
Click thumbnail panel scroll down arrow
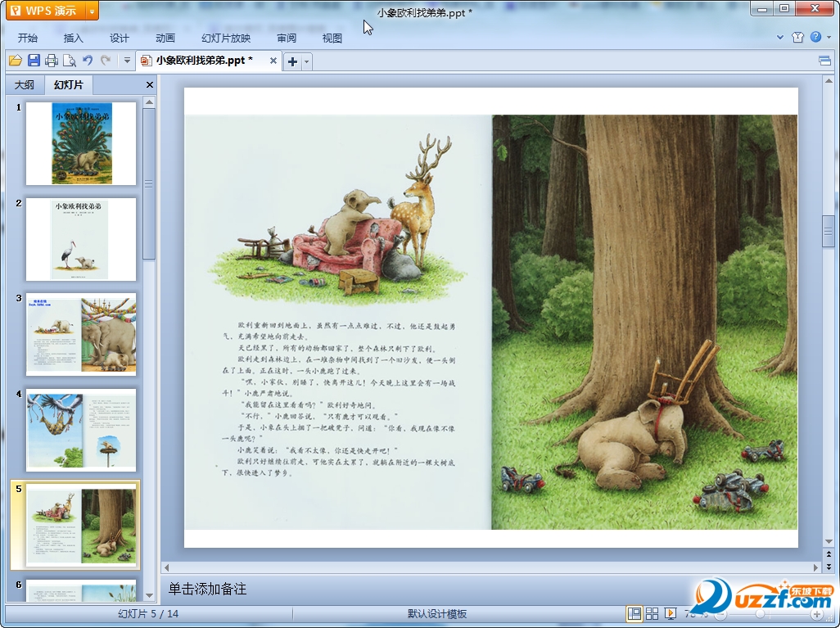[x=150, y=595]
